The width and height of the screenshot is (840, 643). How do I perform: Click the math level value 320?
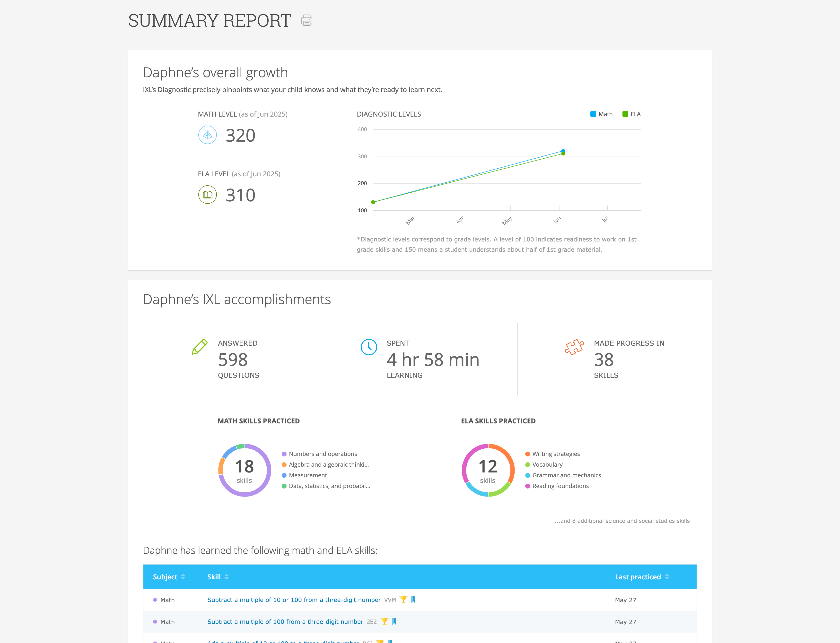pos(240,136)
